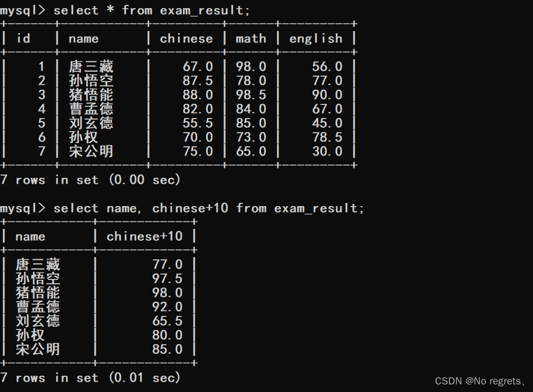This screenshot has height=392, width=533.
Task: Click the "name" header in the second table
Action: (x=30, y=237)
